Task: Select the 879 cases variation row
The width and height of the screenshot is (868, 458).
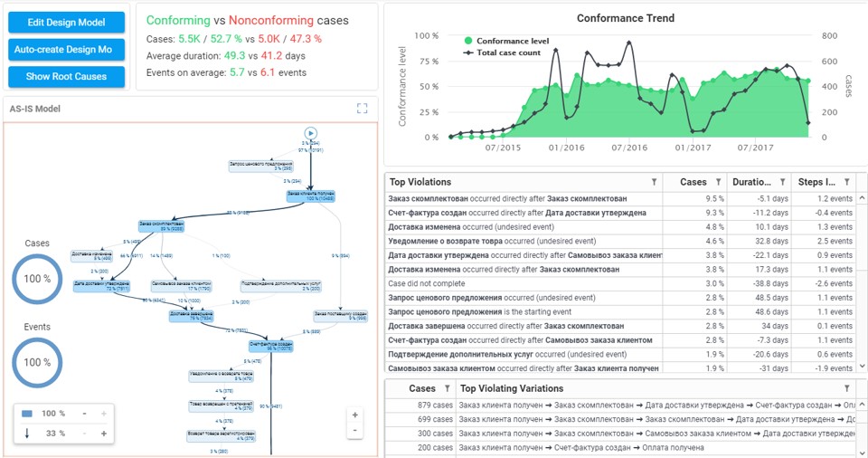Action: coord(620,406)
